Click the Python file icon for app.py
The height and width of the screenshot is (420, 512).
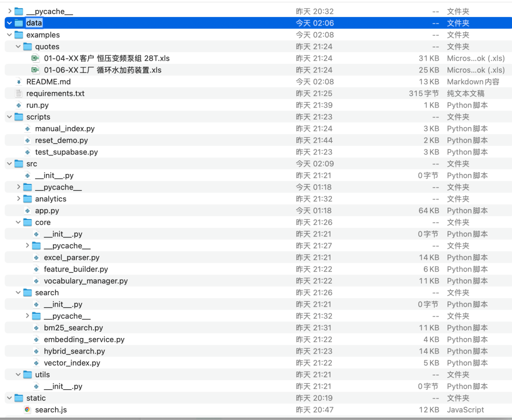click(x=27, y=210)
